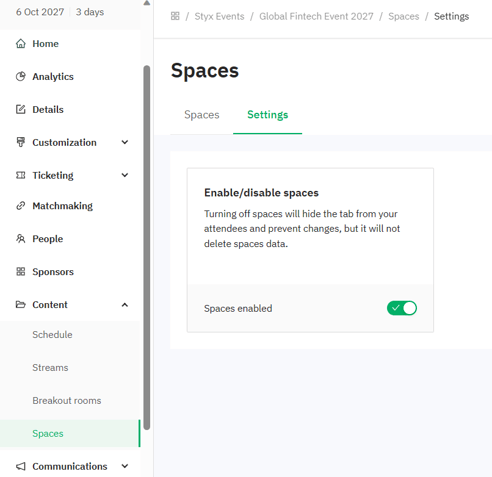
Task: Switch to the Spaces tab
Action: tap(202, 115)
